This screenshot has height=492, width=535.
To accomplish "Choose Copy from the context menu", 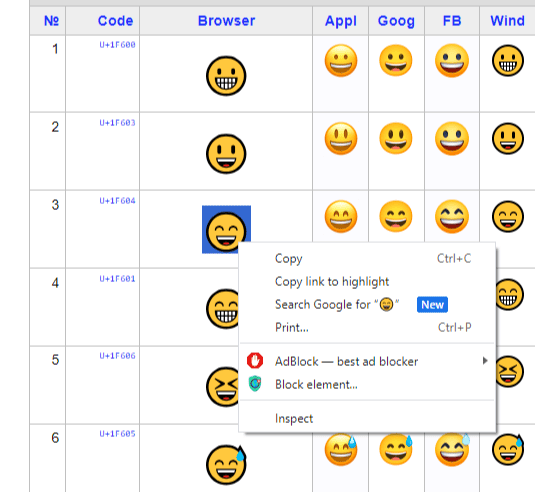I will tap(367, 259).
